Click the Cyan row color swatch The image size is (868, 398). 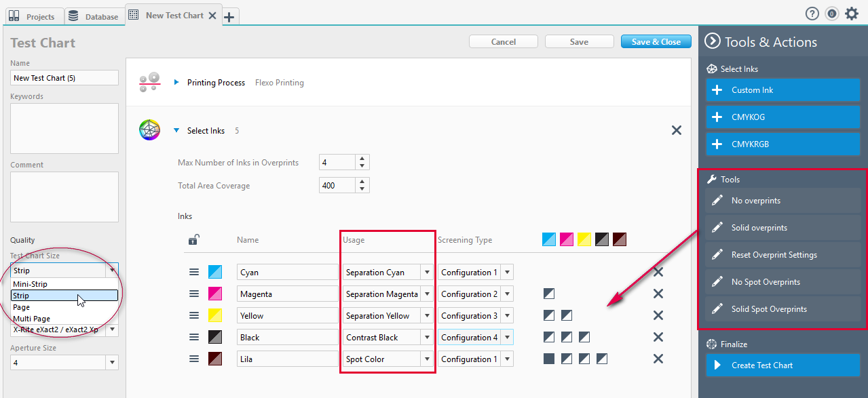pyautogui.click(x=215, y=272)
